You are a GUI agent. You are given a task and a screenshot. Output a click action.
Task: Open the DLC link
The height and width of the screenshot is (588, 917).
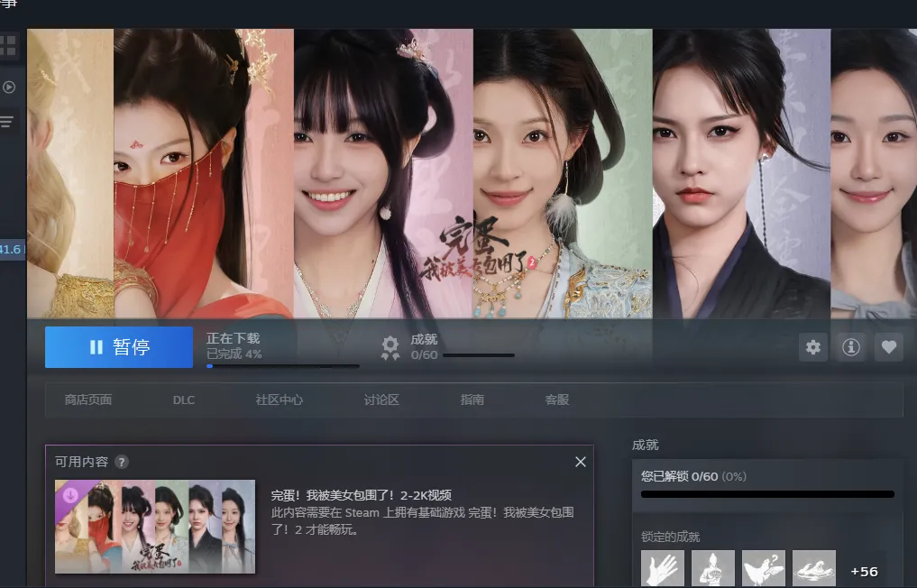tap(184, 400)
